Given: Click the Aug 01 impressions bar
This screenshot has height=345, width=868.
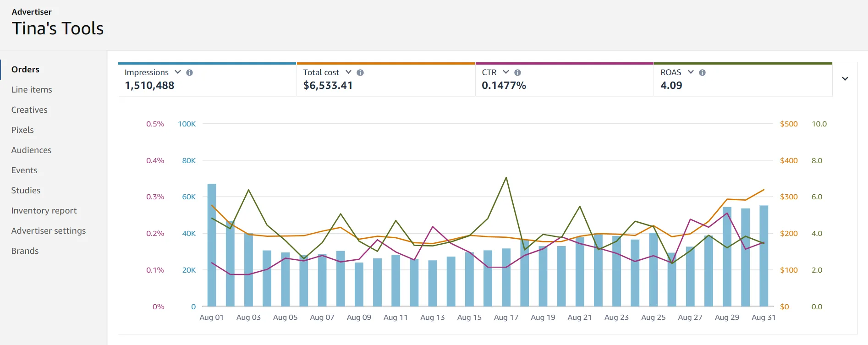Looking at the screenshot, I should [x=212, y=245].
